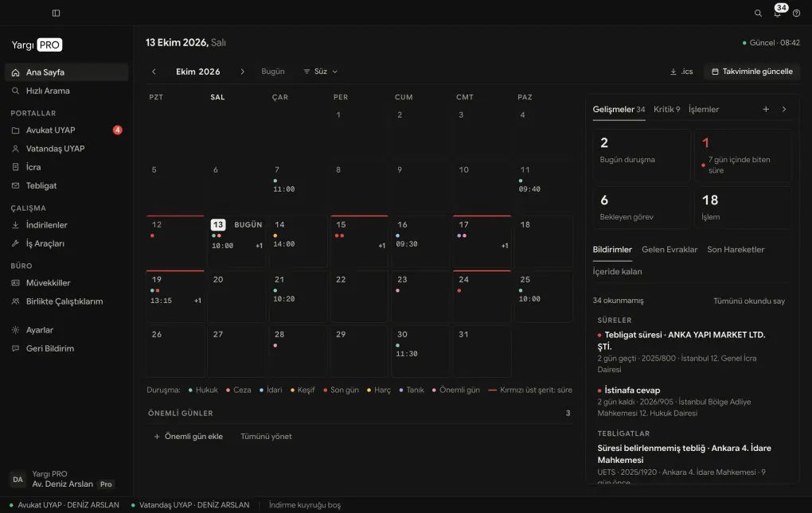Toggle the sidebar panel icon

(56, 13)
